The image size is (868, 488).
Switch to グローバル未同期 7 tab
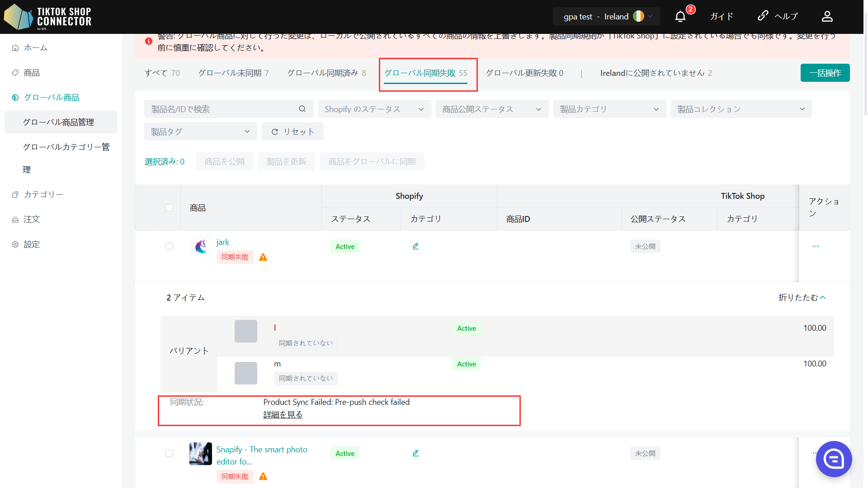[234, 73]
